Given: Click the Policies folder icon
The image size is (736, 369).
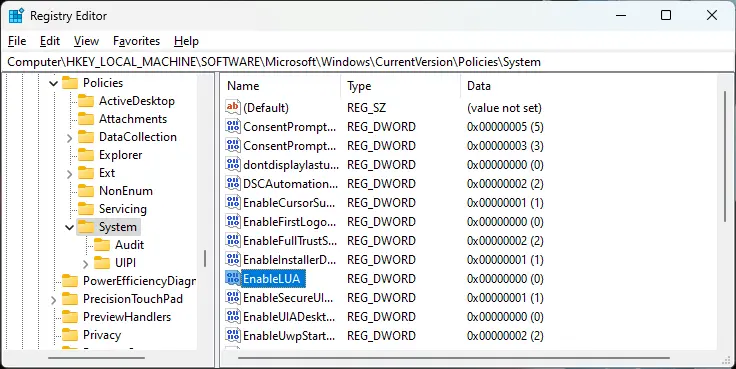Looking at the screenshot, I should [x=70, y=83].
